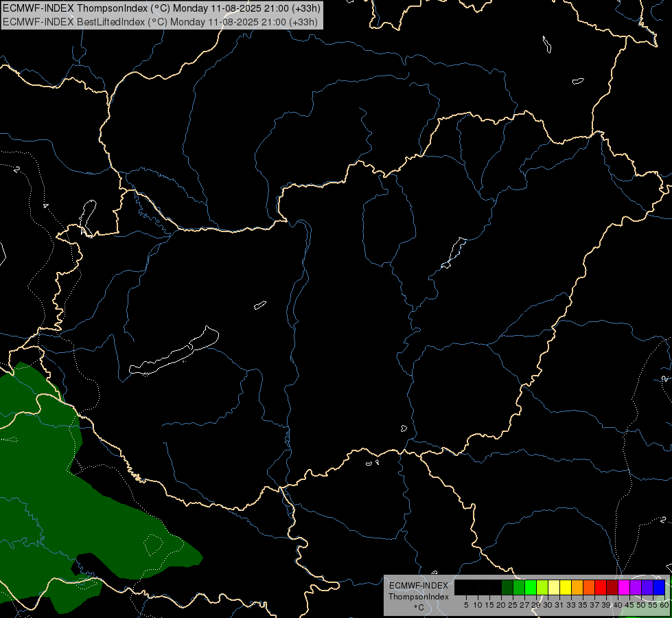Image resolution: width=672 pixels, height=618 pixels.
Task: Choose the dark red 39–40 legend swatch
Action: pyautogui.click(x=612, y=587)
